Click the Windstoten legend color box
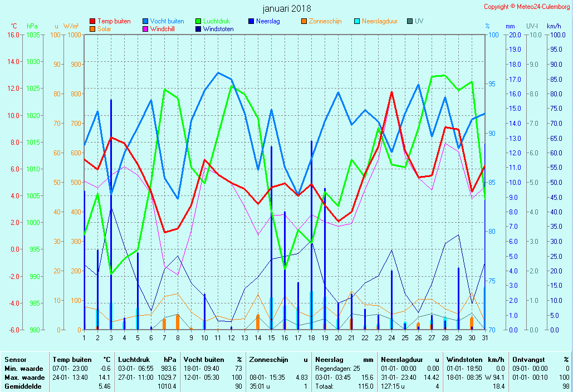Image resolution: width=573 pixels, height=392 pixels. coord(199,29)
